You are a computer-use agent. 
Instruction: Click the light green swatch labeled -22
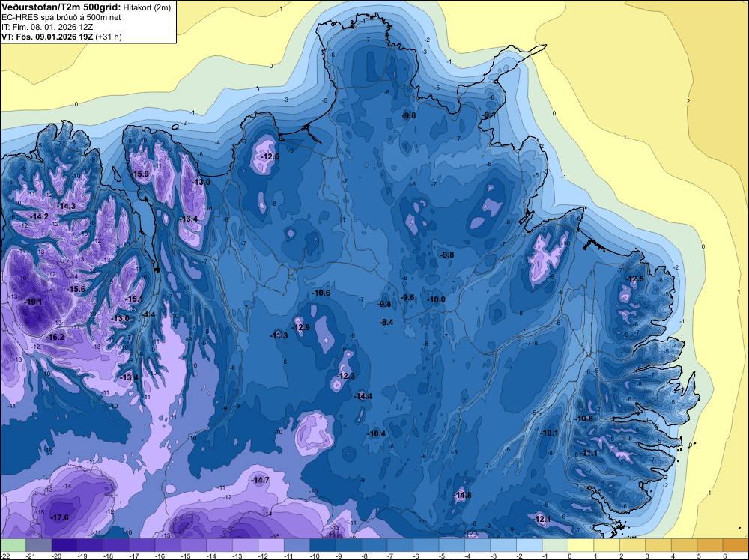pos(13,545)
